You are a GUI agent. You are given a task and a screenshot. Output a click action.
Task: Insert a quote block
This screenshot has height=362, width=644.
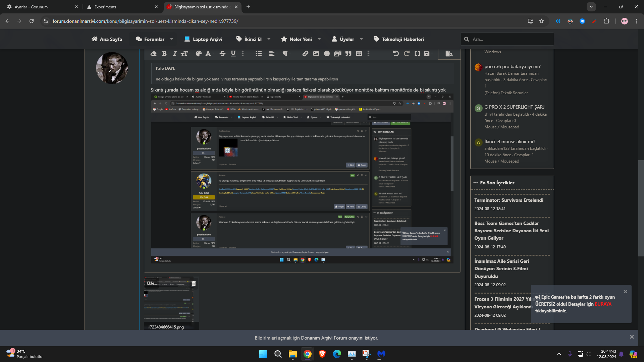pyautogui.click(x=348, y=54)
